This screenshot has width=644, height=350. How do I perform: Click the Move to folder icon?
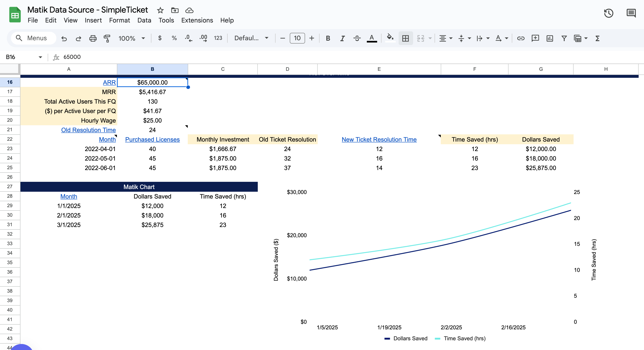(175, 10)
